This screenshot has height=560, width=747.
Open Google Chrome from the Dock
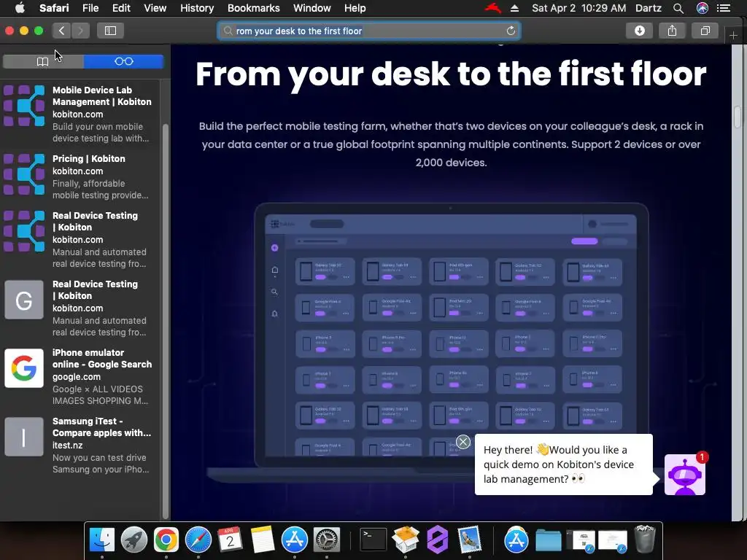click(166, 540)
